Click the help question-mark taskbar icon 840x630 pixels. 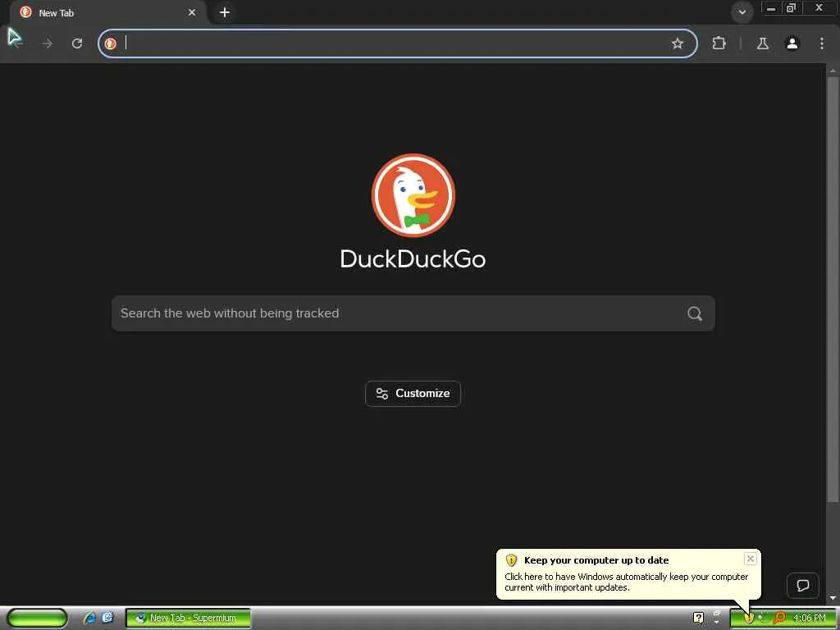pos(698,619)
